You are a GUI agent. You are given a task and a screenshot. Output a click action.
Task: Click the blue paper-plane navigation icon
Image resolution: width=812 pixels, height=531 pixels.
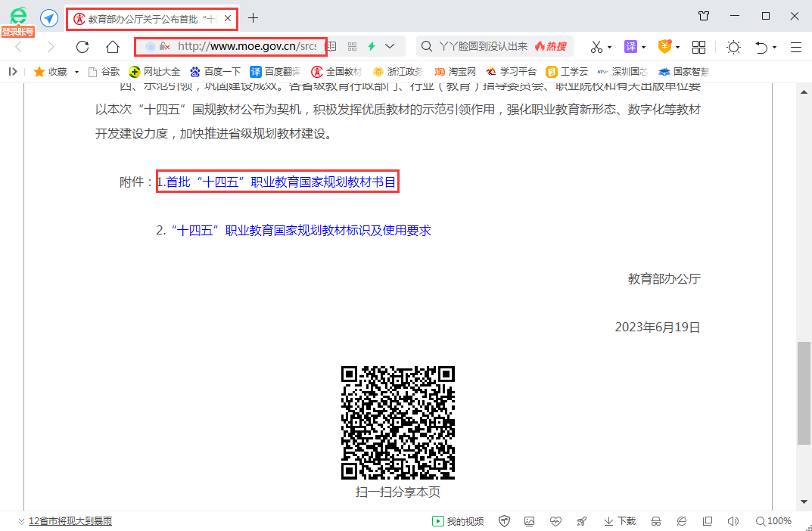[49, 19]
